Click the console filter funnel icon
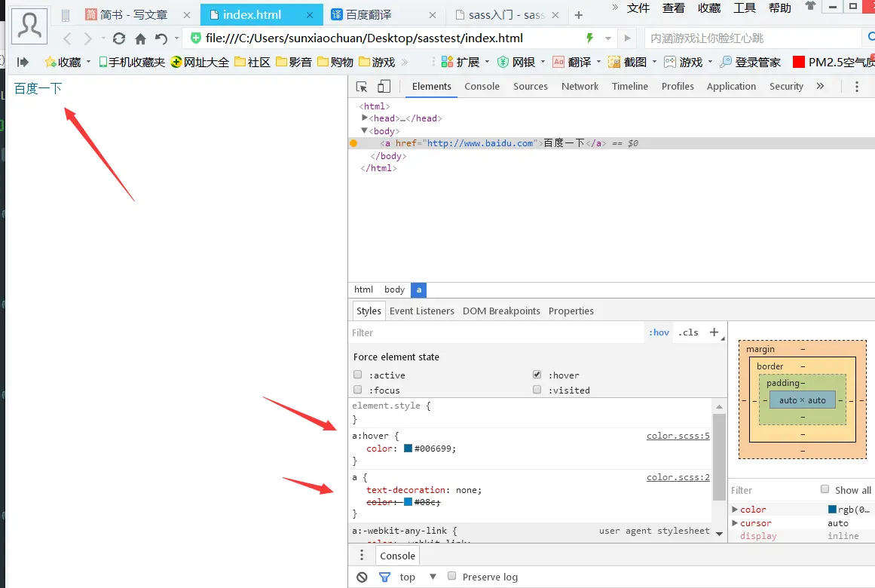This screenshot has height=588, width=875. (x=384, y=577)
